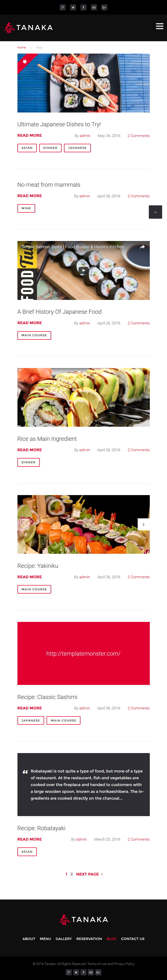Read more of Ultimate Japanese Dishes post
The width and height of the screenshot is (167, 980).
coord(30,136)
